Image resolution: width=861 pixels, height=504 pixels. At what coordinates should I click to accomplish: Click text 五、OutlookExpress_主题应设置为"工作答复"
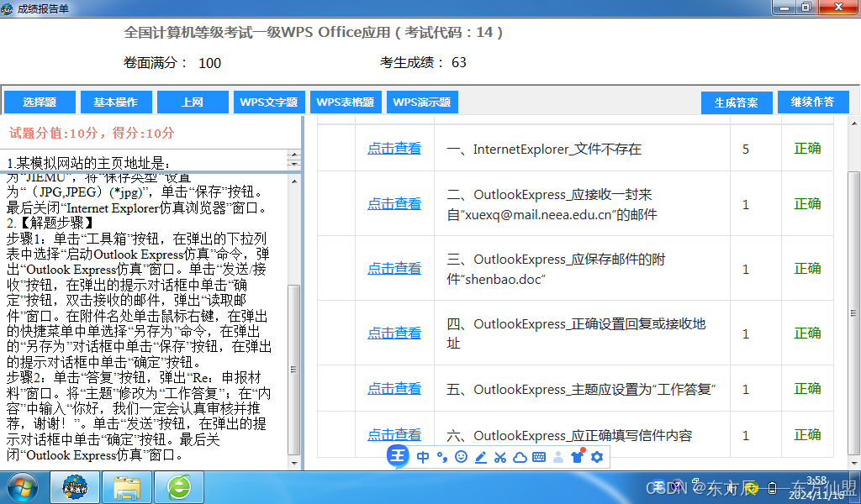(x=582, y=390)
